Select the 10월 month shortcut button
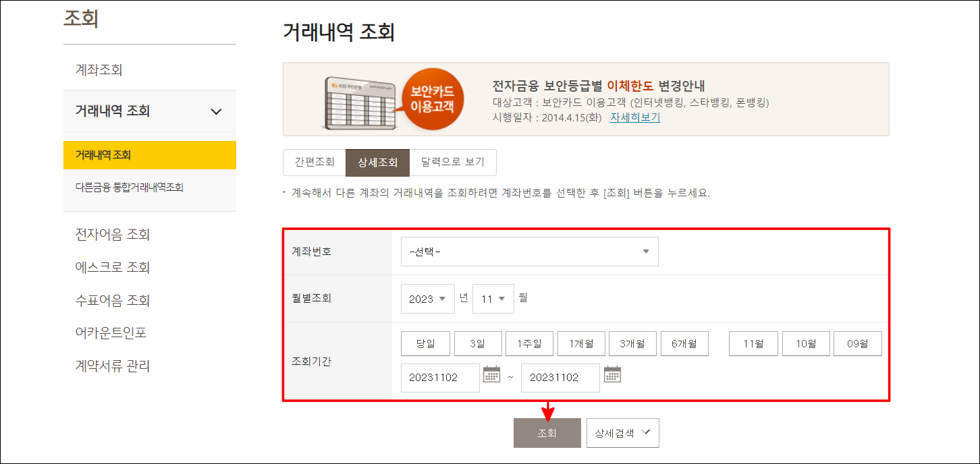Image resolution: width=980 pixels, height=464 pixels. click(806, 343)
